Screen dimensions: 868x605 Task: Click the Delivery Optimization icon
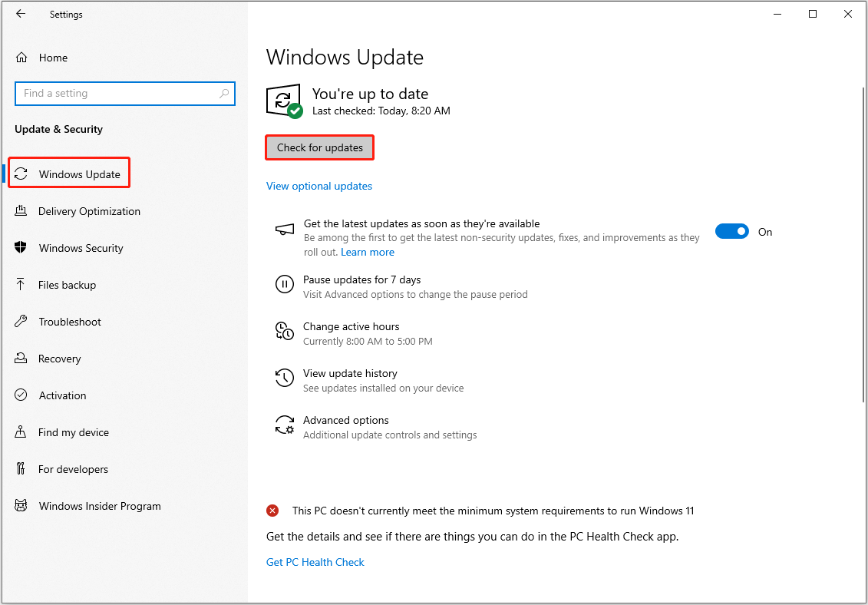[21, 211]
